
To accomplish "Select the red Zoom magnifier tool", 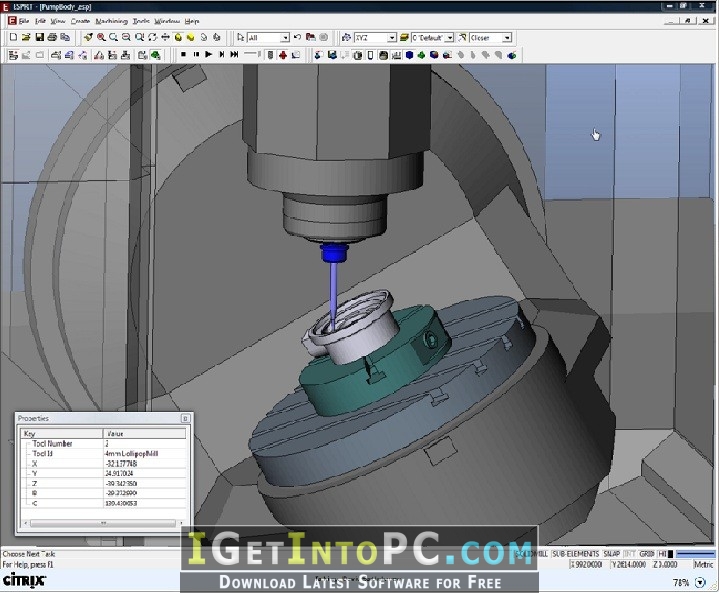I will tap(101, 37).
